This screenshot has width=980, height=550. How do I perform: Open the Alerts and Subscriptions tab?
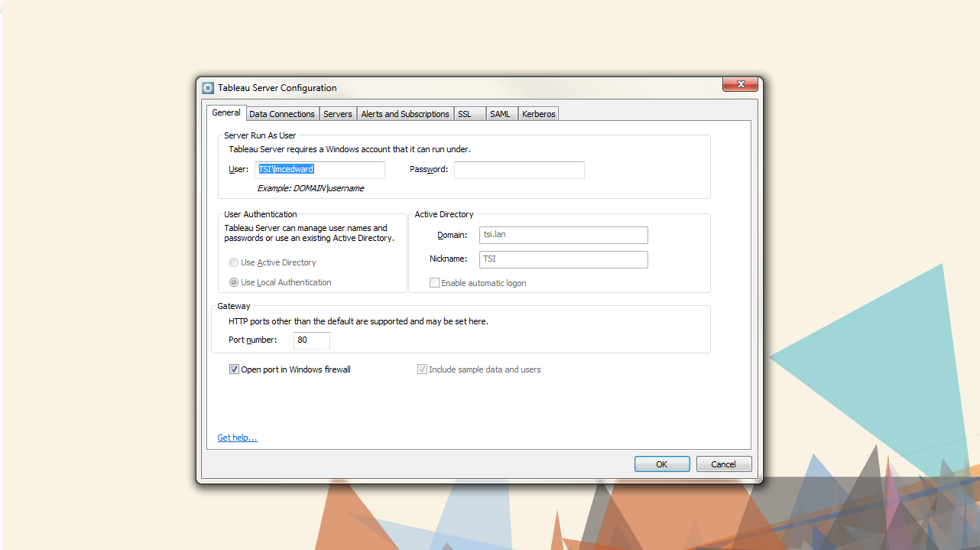click(x=404, y=114)
